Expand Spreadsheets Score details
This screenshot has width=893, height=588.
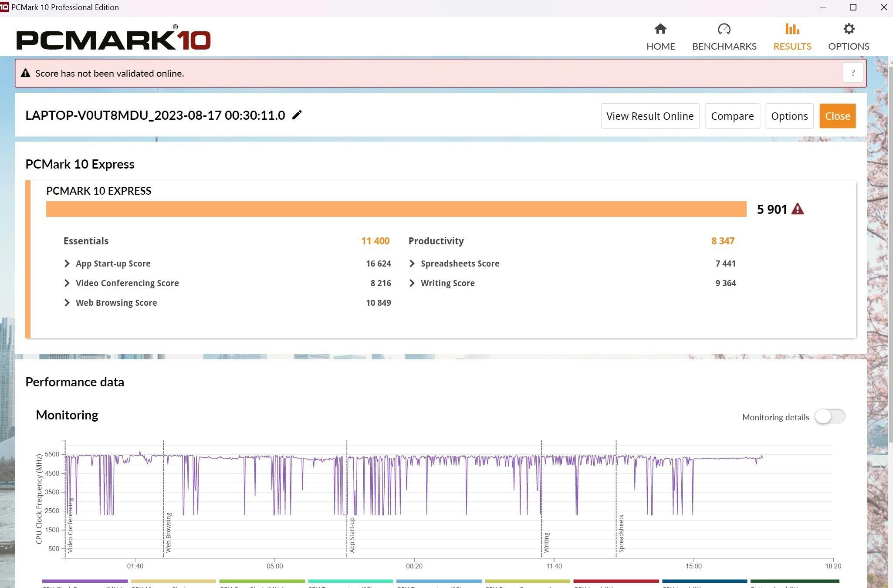[x=412, y=264]
